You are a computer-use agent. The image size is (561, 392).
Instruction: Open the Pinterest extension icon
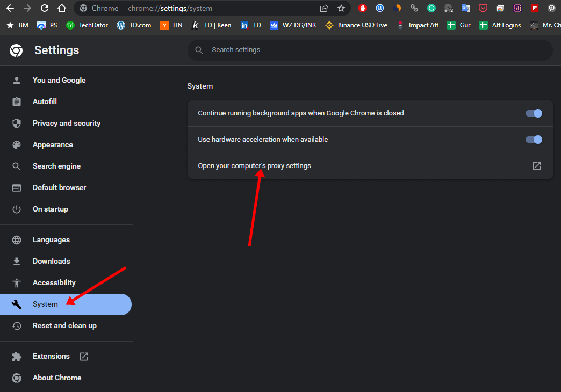coord(551,8)
